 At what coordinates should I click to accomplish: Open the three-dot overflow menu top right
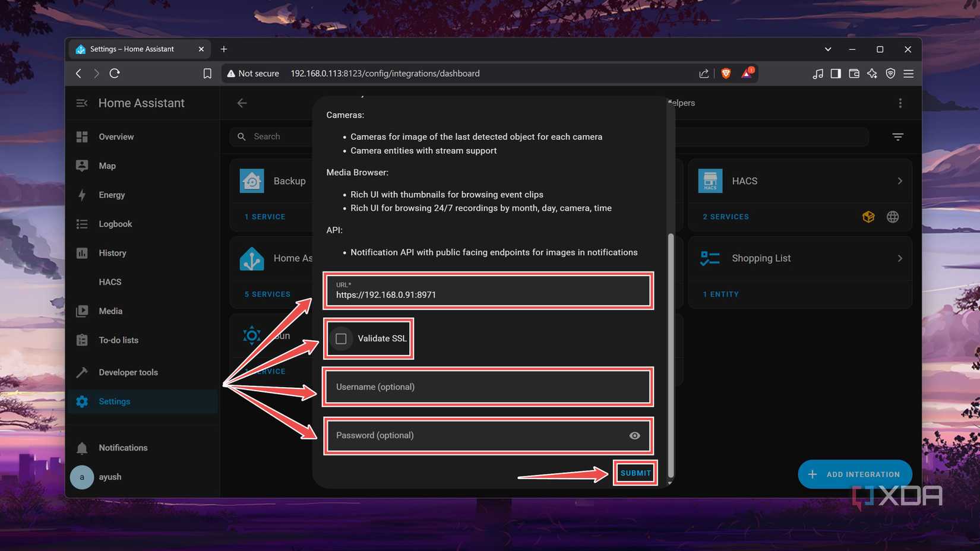tap(900, 103)
